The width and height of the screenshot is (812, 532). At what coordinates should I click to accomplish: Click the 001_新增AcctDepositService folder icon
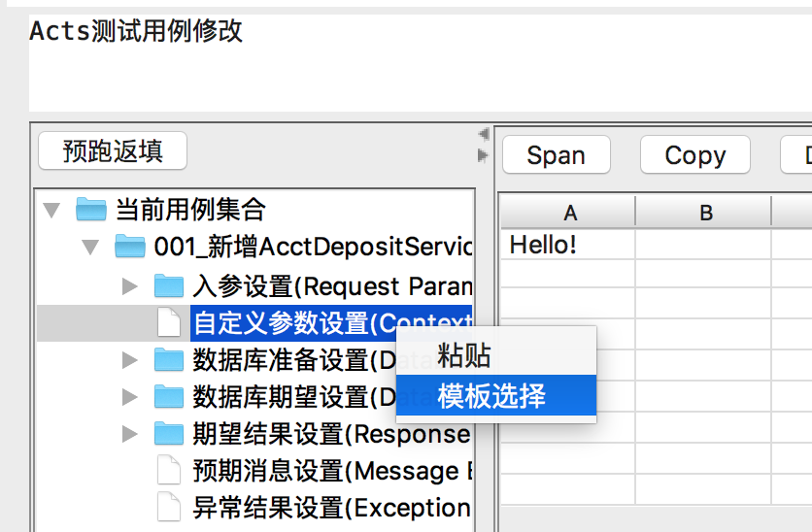coord(130,246)
